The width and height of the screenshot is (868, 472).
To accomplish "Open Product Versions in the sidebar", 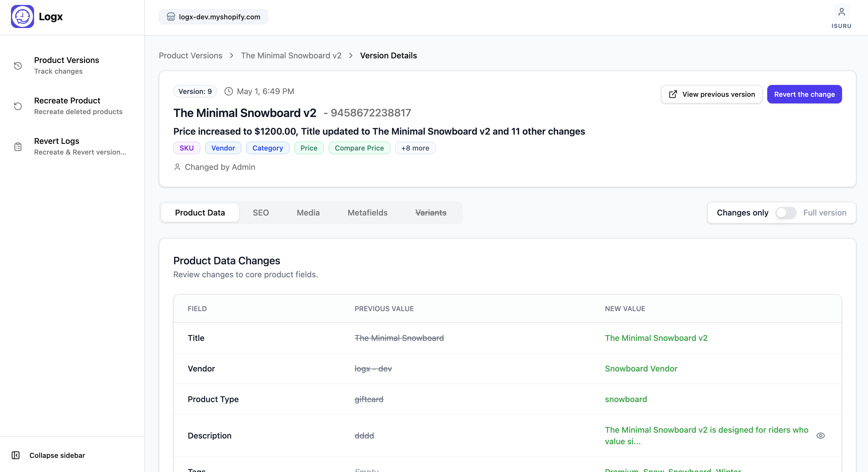I will coord(72,65).
